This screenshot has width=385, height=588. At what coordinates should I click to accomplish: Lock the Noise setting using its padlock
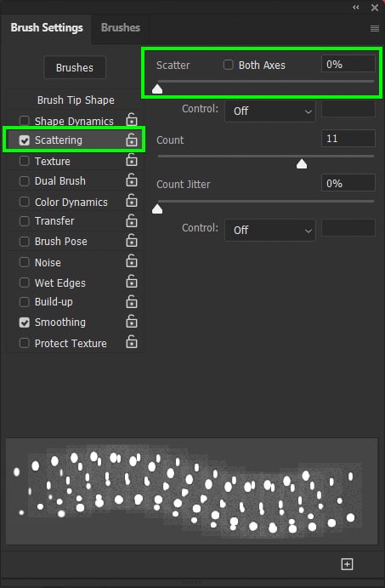tap(132, 260)
